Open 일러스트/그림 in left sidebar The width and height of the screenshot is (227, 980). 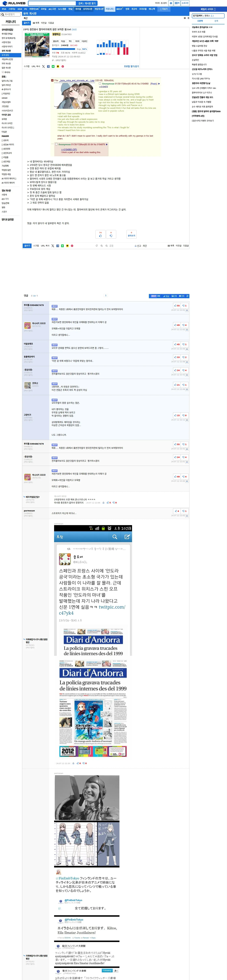tap(7, 81)
